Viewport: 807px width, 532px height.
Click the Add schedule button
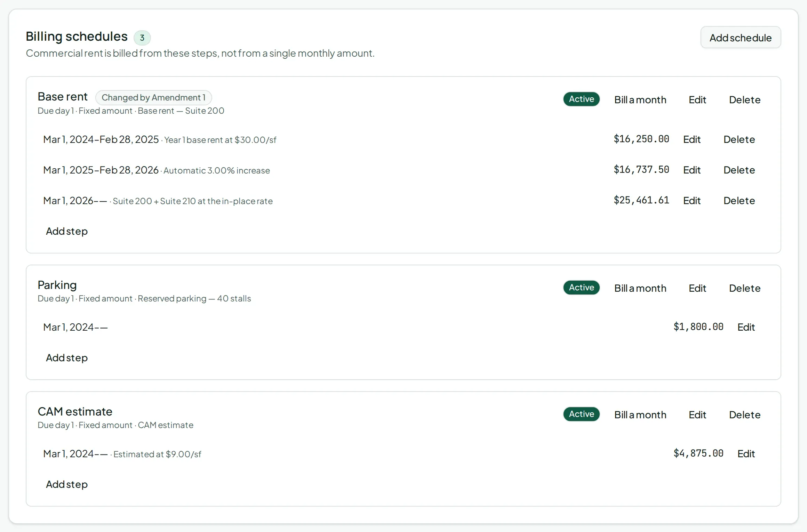[x=741, y=38]
